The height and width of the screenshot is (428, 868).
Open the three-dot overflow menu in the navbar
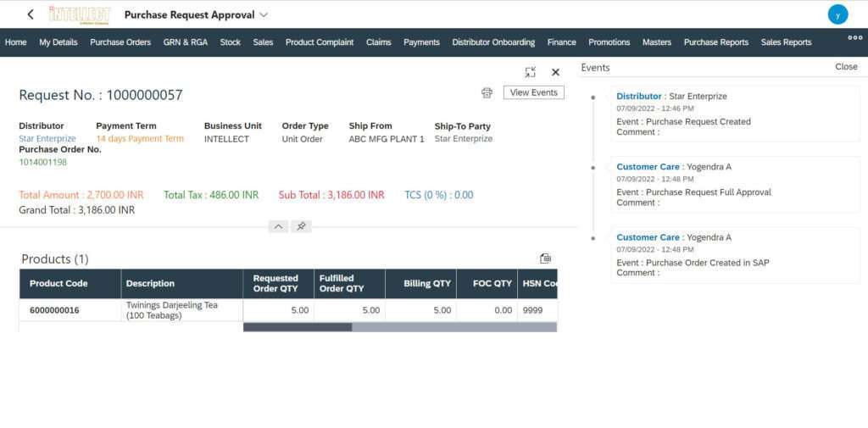(854, 37)
